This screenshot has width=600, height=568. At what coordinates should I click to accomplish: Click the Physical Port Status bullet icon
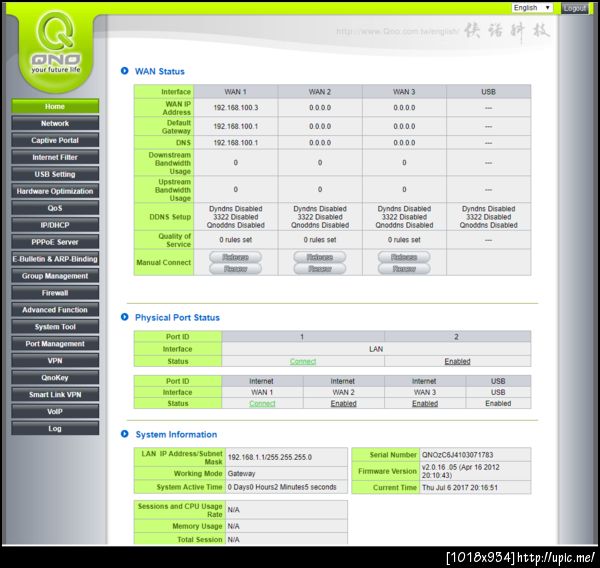click(x=124, y=317)
